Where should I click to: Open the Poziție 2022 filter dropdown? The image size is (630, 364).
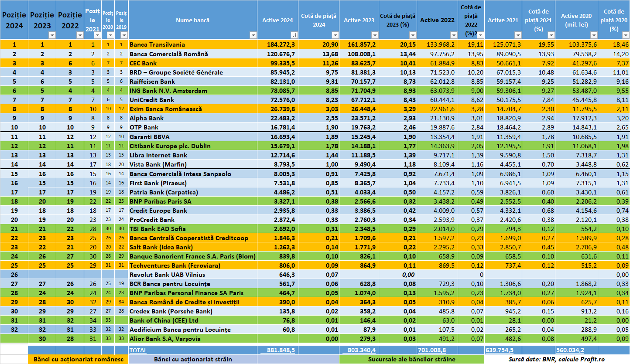point(80,35)
